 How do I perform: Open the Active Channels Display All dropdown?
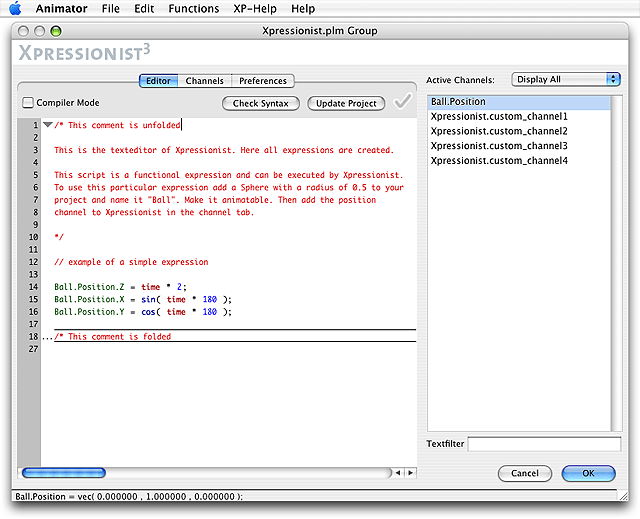point(566,79)
